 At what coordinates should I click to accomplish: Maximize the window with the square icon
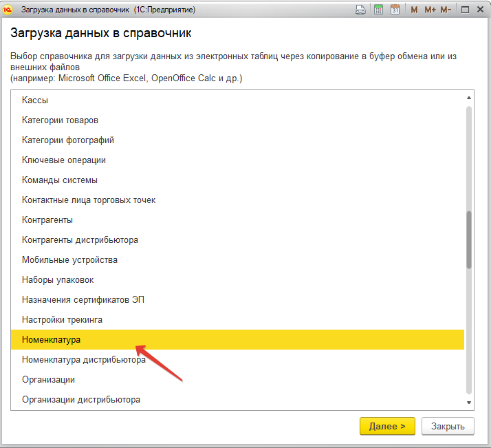coord(466,10)
